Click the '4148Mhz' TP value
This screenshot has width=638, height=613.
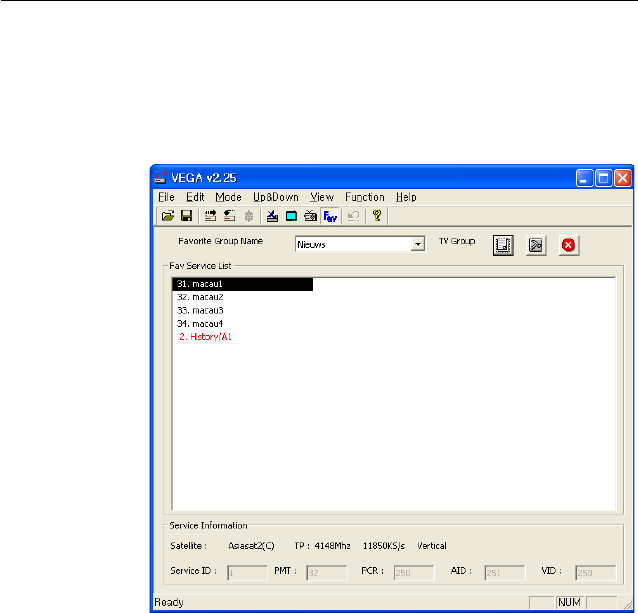tap(332, 546)
